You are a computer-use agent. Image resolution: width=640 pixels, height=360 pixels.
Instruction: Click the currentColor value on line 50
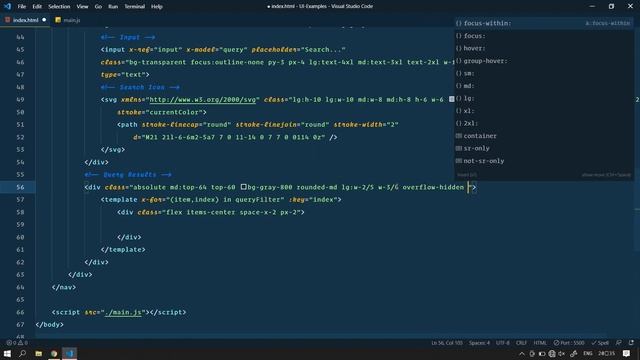[x=176, y=112]
